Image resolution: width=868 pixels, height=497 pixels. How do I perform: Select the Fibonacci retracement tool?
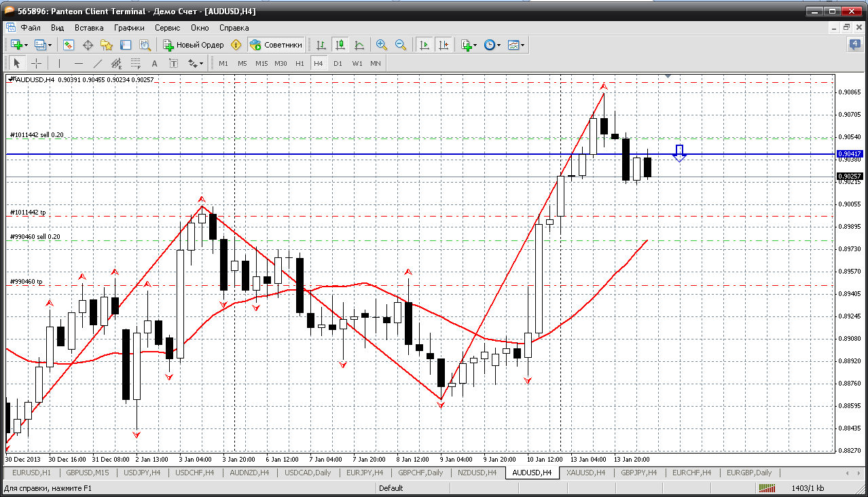coord(135,63)
